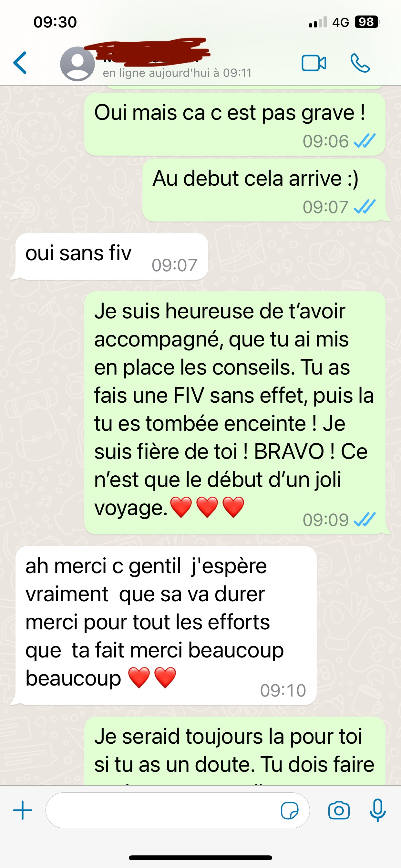
Task: Open the sticker picker icon
Action: [x=290, y=811]
